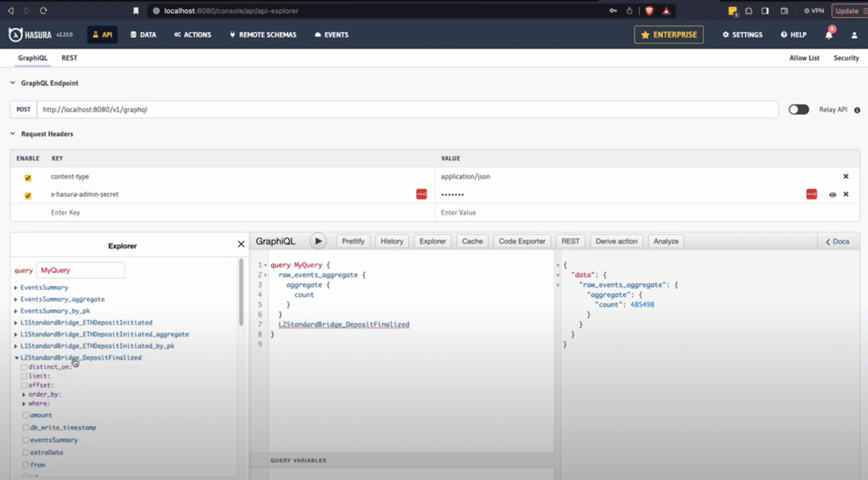
Task: Open the Security link
Action: click(x=846, y=58)
